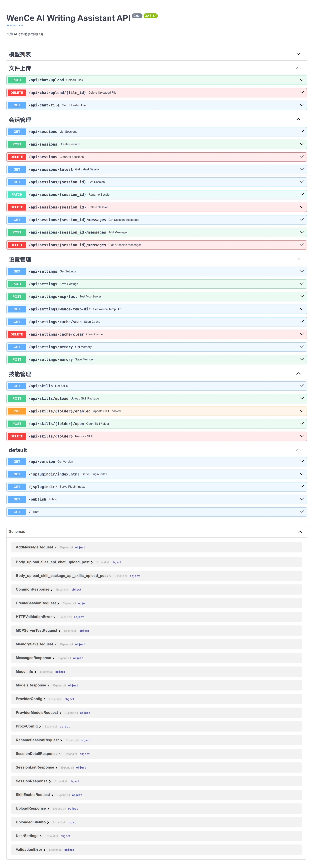Open the AddMessageRequest schema

(x=34, y=547)
